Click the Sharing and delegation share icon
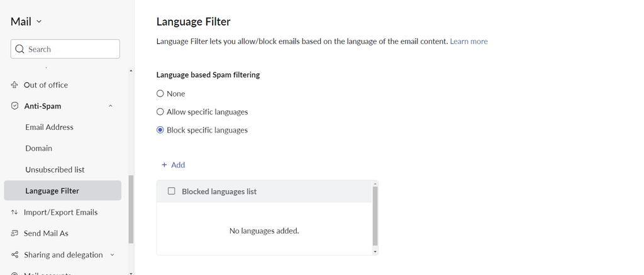This screenshot has width=644, height=275. (14, 255)
